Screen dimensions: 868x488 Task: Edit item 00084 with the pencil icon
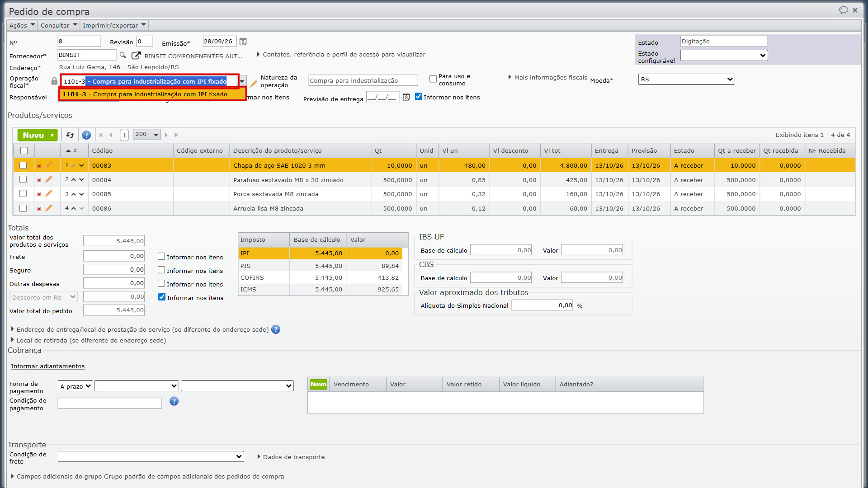click(x=48, y=179)
